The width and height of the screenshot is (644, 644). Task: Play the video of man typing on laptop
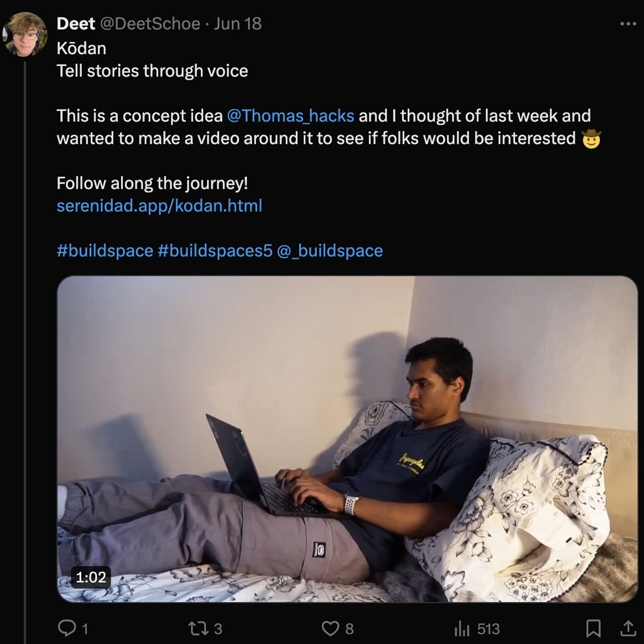(347, 439)
